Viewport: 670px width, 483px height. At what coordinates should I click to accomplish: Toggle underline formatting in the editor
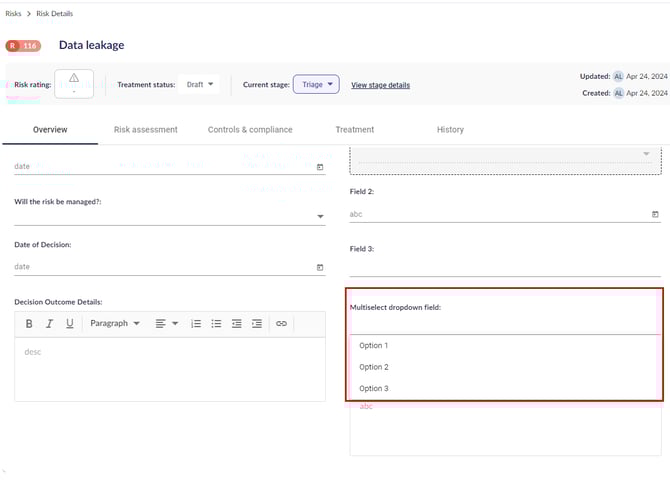[69, 324]
